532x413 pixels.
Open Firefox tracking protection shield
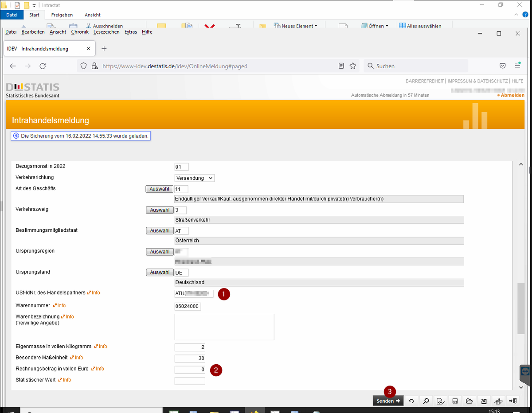tap(83, 66)
